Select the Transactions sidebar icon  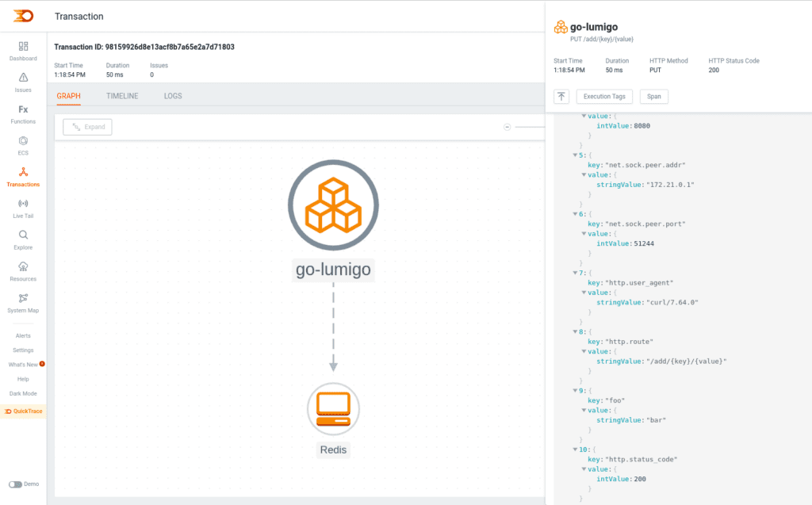coord(23,177)
